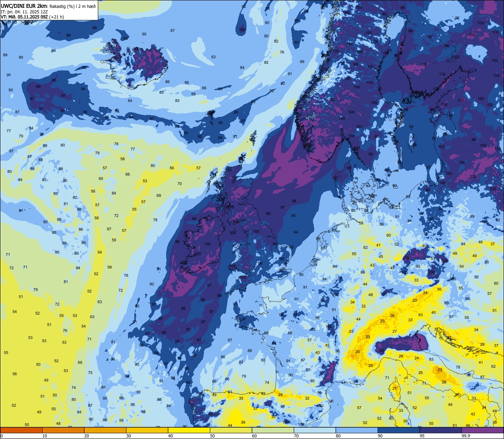The height and width of the screenshot is (439, 504).
Task: Click the legend label "50"
Action: click(212, 436)
